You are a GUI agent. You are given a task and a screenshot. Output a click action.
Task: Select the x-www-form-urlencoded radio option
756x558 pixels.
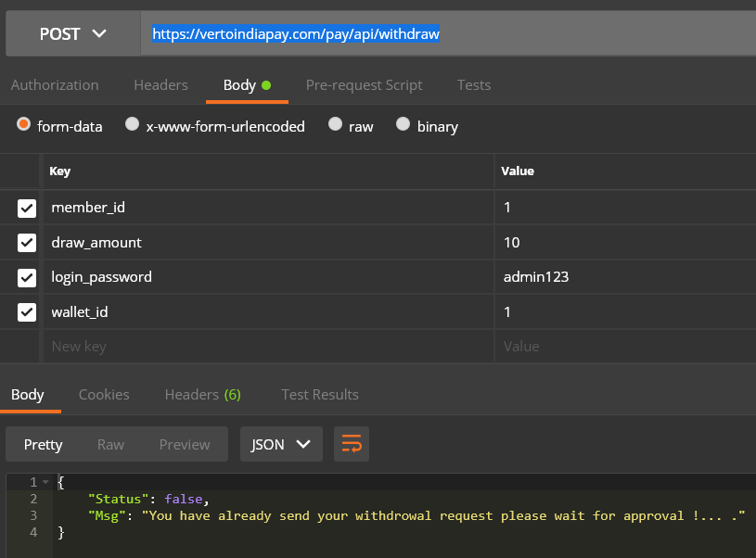(133, 125)
